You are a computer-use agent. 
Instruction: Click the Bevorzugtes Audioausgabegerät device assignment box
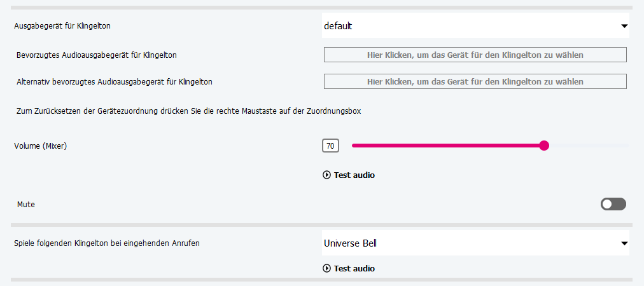(x=475, y=55)
